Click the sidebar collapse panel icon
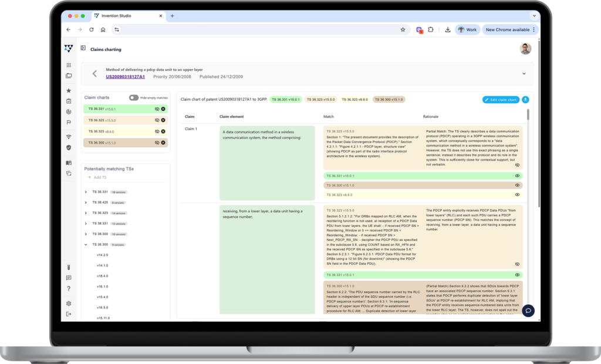Viewport: 601px width, 364px height. pyautogui.click(x=83, y=49)
